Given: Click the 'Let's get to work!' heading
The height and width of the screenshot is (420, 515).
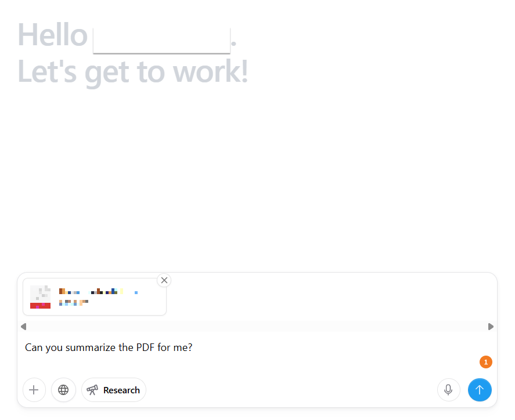Looking at the screenshot, I should (133, 71).
